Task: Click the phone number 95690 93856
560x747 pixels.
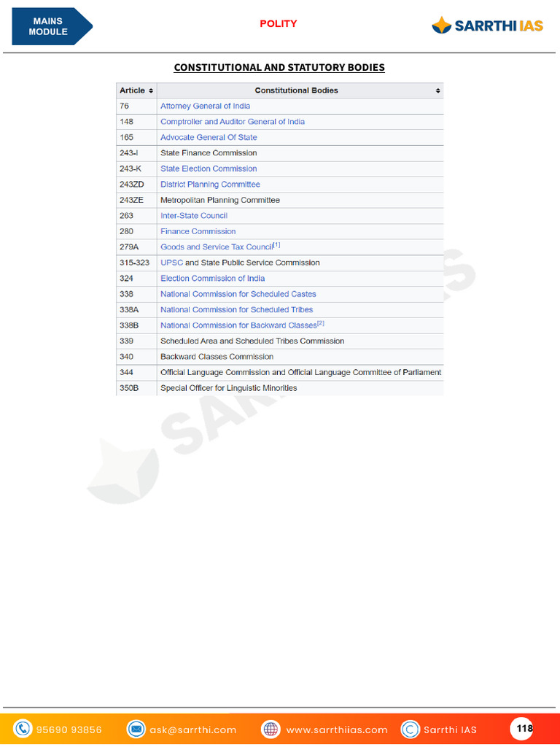Action: tap(69, 729)
